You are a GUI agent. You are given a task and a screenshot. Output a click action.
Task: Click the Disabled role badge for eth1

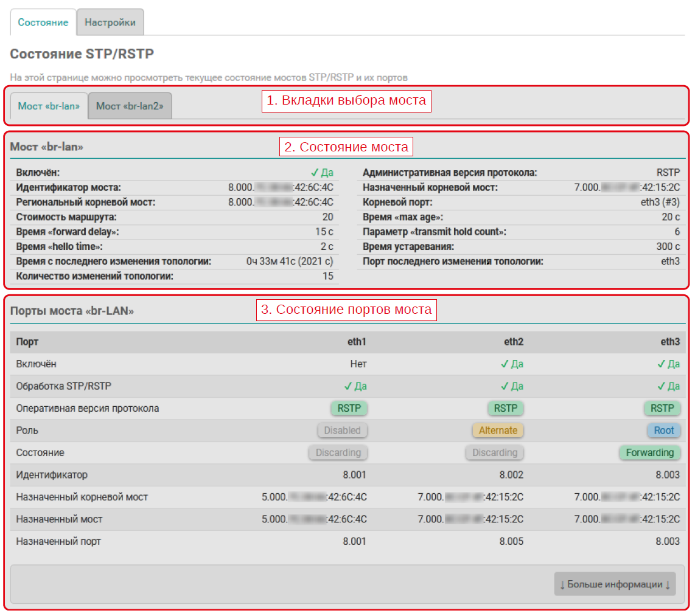coord(342,431)
